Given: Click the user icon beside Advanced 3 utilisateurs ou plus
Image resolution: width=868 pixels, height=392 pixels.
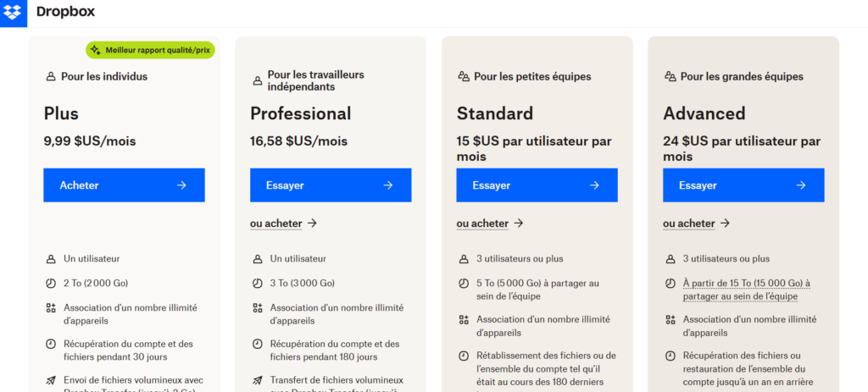Looking at the screenshot, I should [670, 259].
